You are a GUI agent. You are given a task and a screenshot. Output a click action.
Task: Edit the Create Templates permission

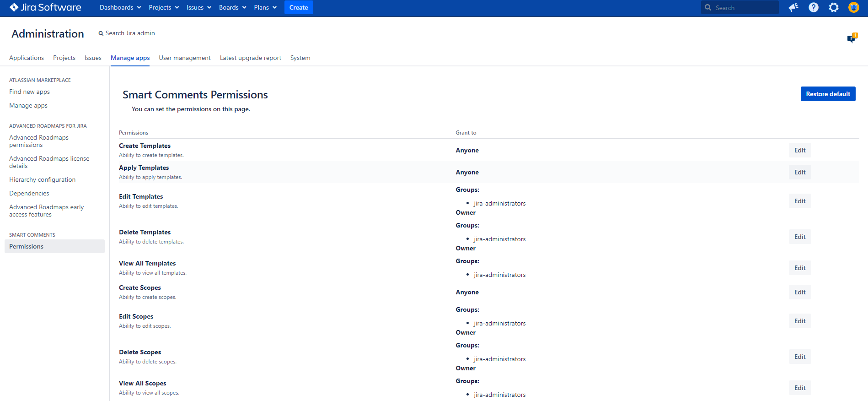799,150
